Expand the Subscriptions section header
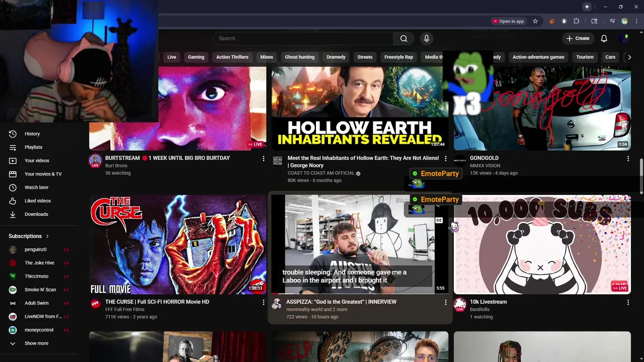 coord(29,236)
